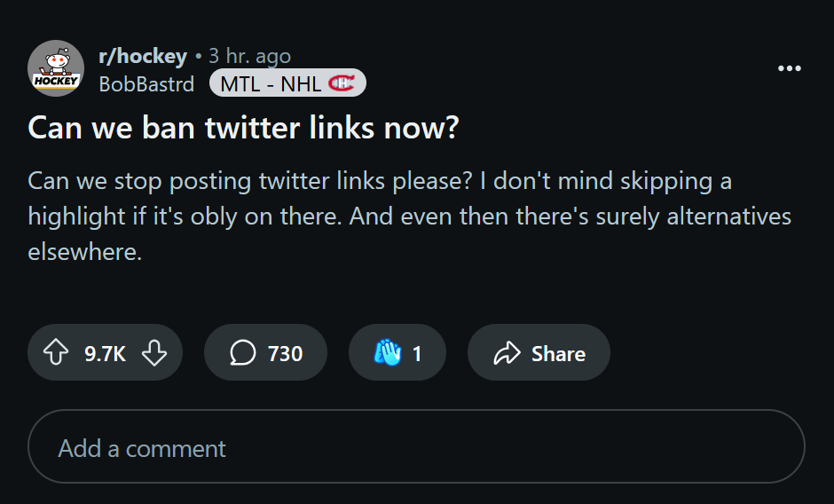This screenshot has height=504, width=834.
Task: Click the 3 hr. ago timestamp
Action: (249, 56)
